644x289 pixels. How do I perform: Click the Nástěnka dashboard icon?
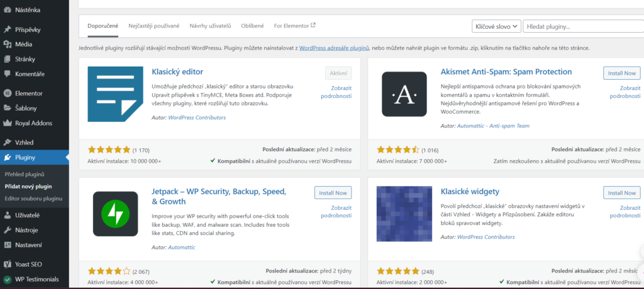click(7, 10)
